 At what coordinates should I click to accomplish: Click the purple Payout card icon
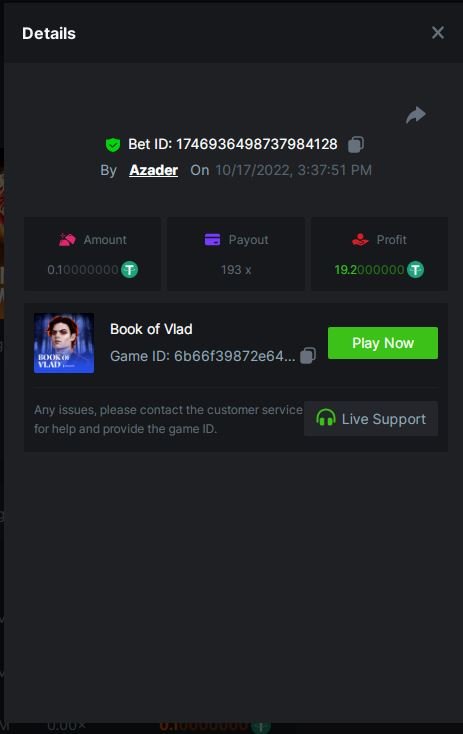[x=213, y=240]
